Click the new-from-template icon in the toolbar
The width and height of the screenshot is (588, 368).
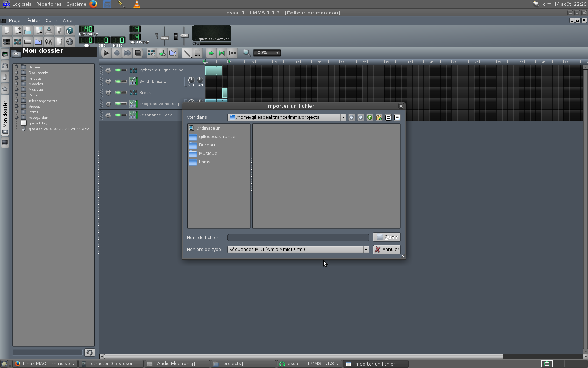click(x=17, y=30)
